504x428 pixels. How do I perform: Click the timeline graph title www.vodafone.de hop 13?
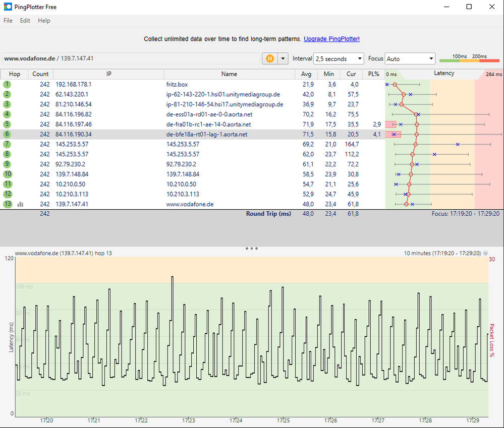coord(64,254)
